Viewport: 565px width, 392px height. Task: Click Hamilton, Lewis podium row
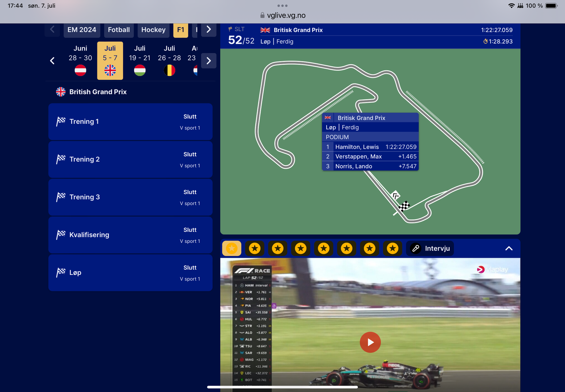pos(370,147)
